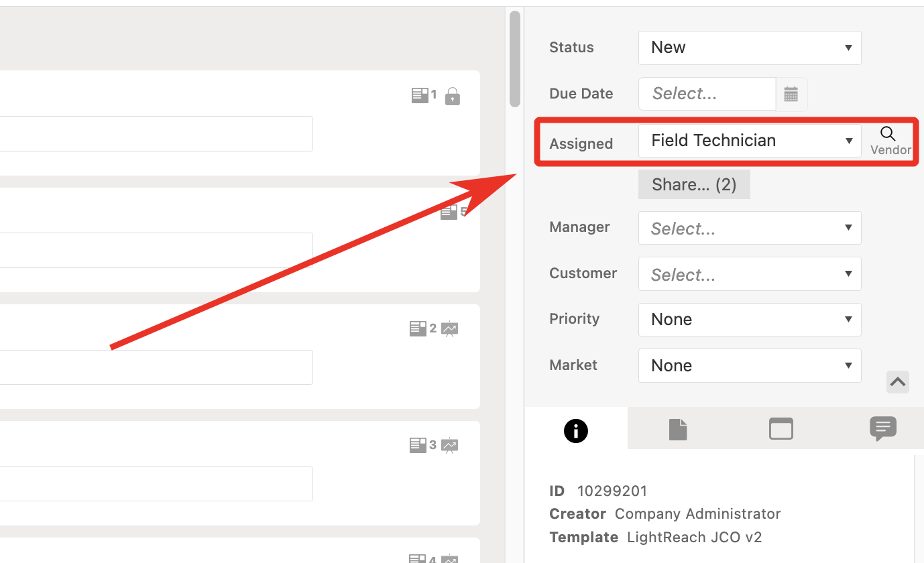Click the form icon labeled 2
924x563 pixels.
(x=418, y=328)
